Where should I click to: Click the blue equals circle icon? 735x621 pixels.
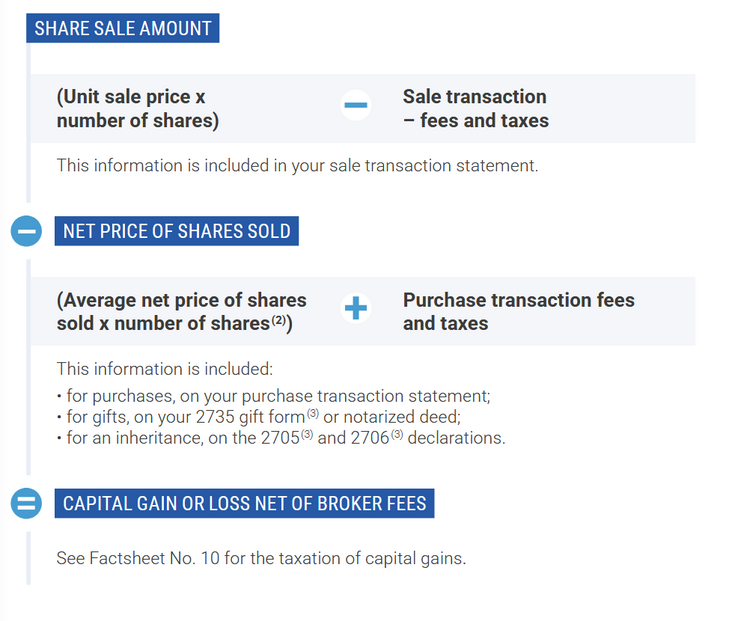pos(26,502)
